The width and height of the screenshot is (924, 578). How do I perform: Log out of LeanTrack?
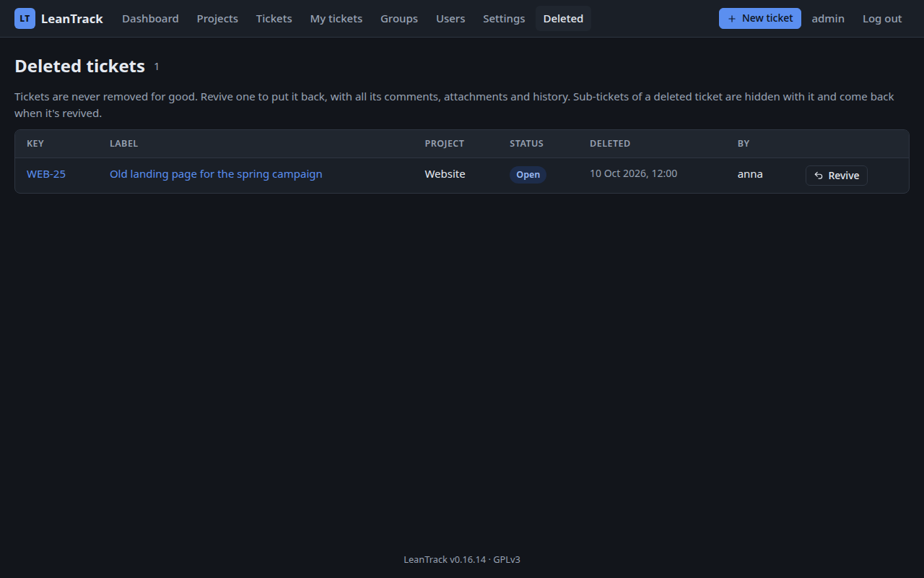click(x=882, y=19)
